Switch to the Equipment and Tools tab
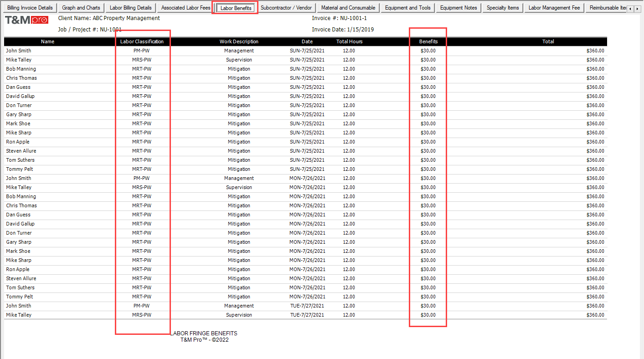The height and width of the screenshot is (359, 644). (408, 8)
